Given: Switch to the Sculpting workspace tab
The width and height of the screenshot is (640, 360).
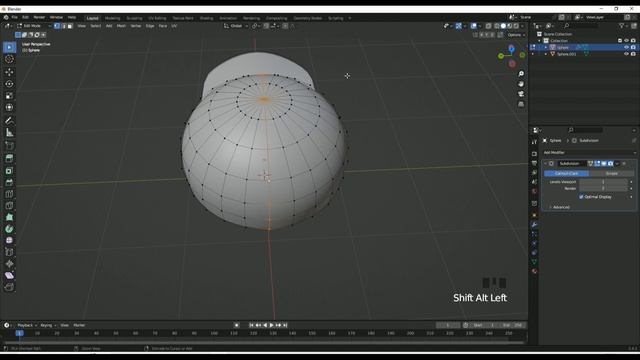Looking at the screenshot, I should 134,18.
